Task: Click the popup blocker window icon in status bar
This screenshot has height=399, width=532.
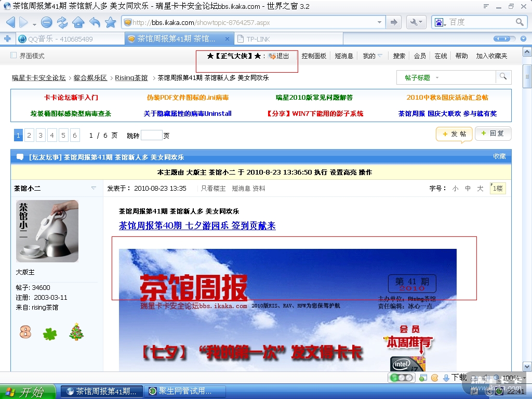Action: pyautogui.click(x=423, y=378)
